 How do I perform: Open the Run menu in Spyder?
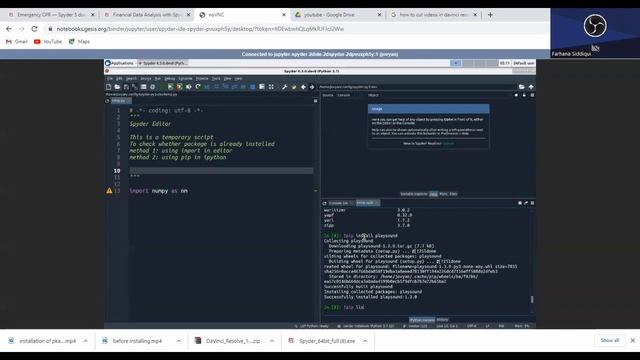[158, 78]
